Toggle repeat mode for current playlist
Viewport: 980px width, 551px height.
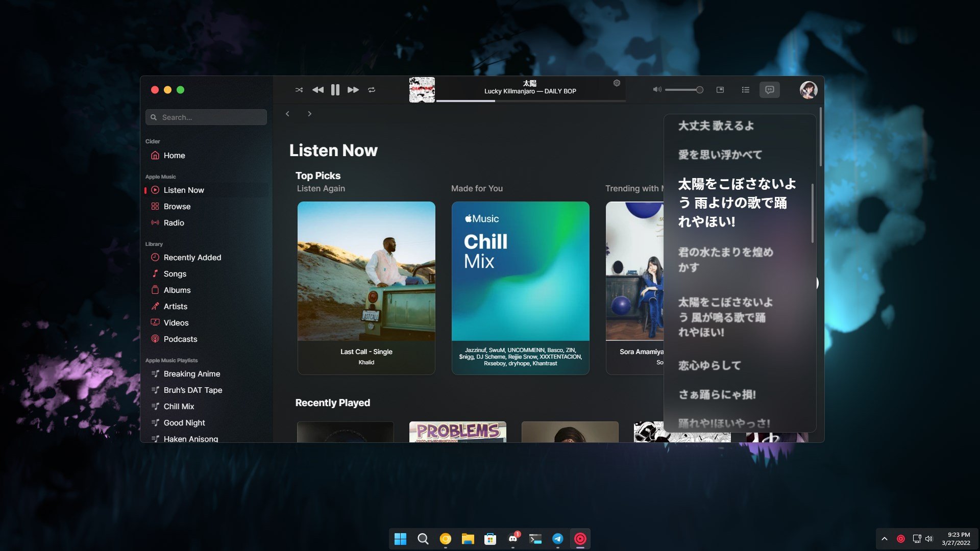point(371,89)
